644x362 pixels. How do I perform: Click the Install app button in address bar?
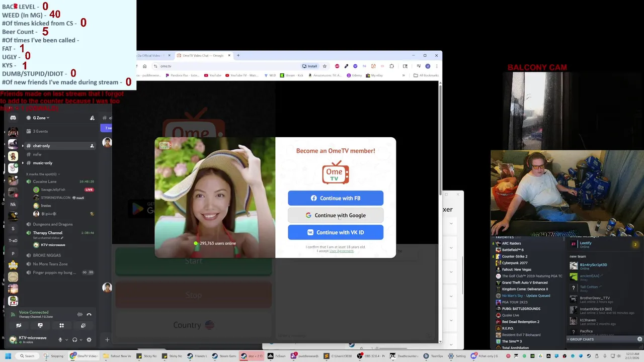[309, 66]
